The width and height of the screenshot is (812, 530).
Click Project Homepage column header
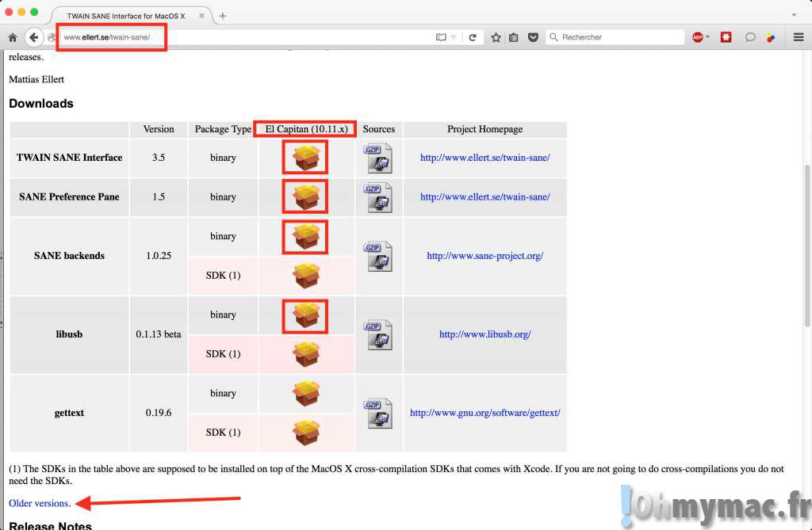point(485,129)
